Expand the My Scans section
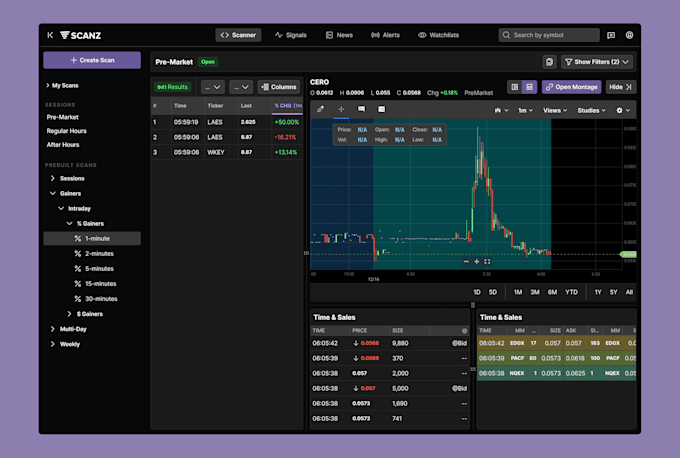This screenshot has height=458, width=680. [62, 85]
